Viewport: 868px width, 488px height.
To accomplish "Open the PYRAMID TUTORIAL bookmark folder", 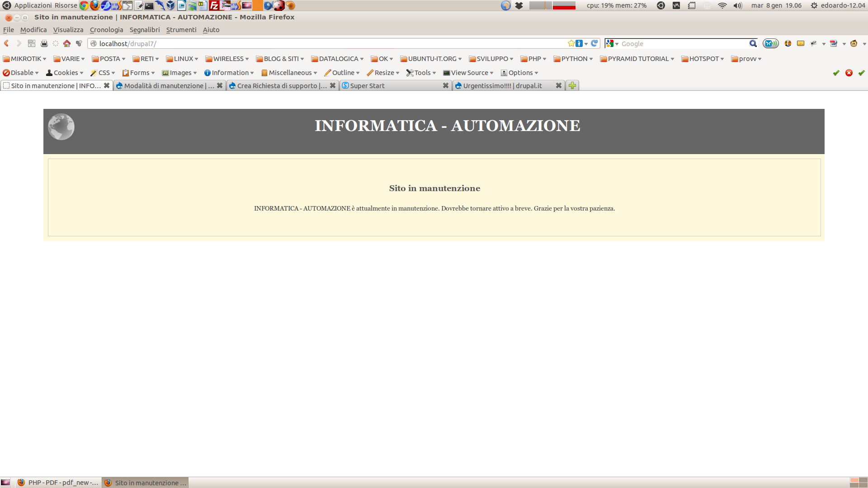I will [637, 59].
